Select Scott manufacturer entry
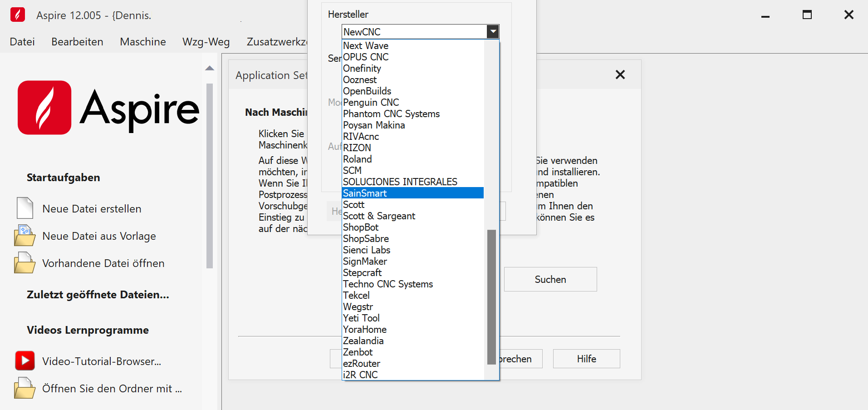Image resolution: width=868 pixels, height=410 pixels. tap(413, 204)
